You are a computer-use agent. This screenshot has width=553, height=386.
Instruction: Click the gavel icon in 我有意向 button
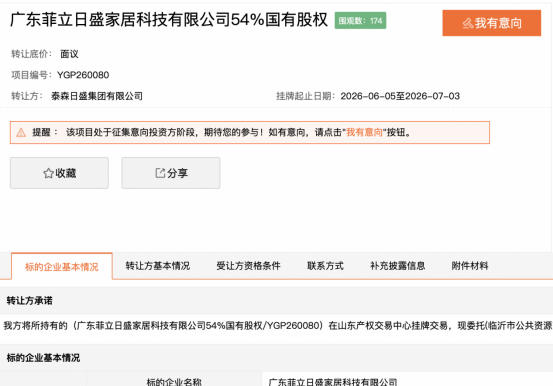pyautogui.click(x=468, y=23)
